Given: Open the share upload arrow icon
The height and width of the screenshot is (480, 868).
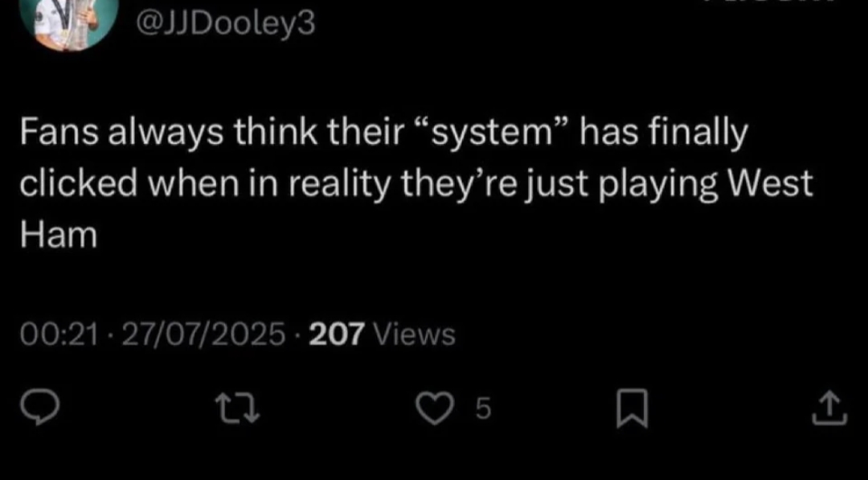Looking at the screenshot, I should coord(829,408).
